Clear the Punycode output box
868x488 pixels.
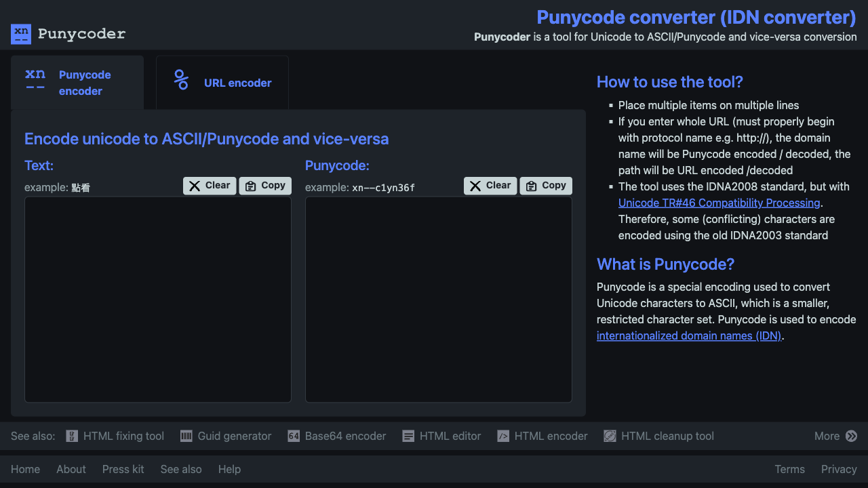coord(490,186)
